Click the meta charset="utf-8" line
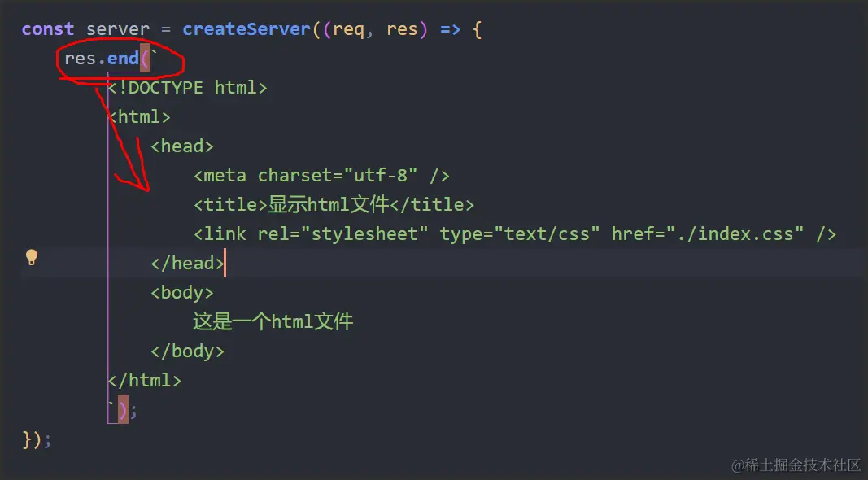Screen dimensions: 868x480 (x=321, y=176)
